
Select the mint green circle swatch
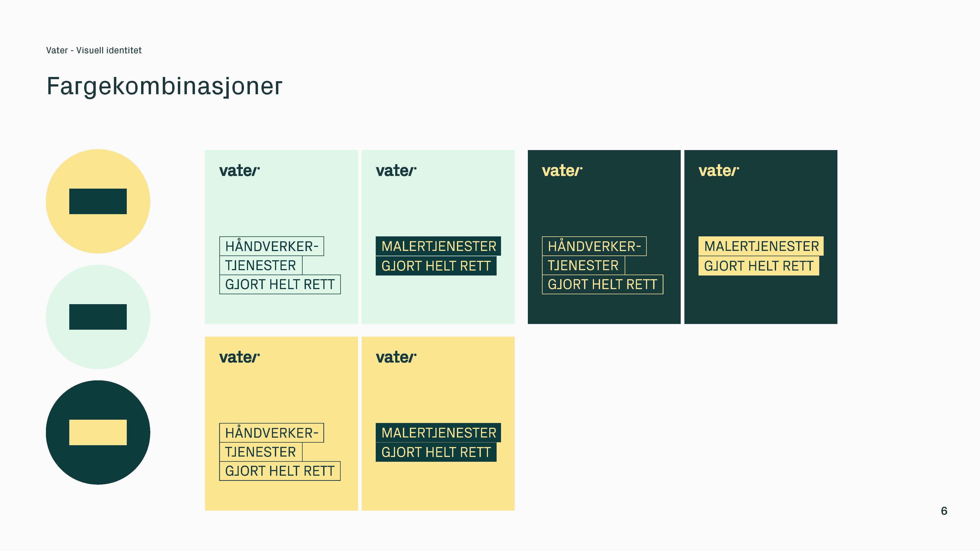[x=98, y=317]
